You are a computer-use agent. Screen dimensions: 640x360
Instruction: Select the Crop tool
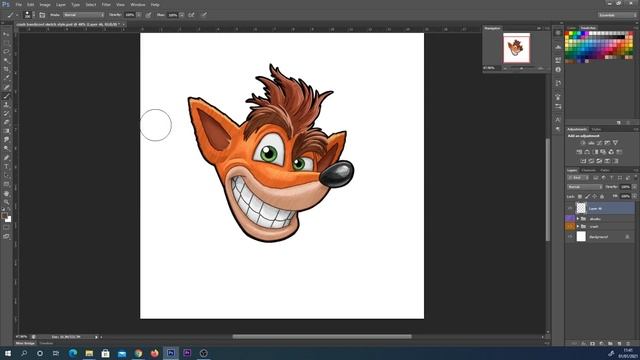tap(6, 69)
